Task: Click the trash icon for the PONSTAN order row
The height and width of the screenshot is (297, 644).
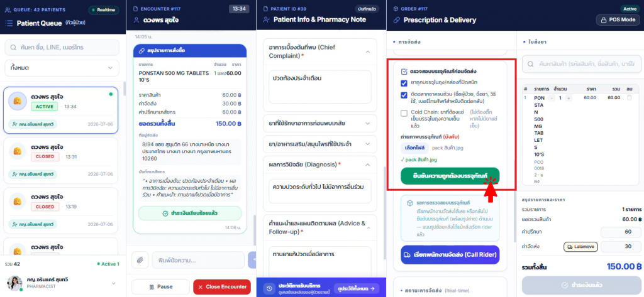Action: pos(629,98)
